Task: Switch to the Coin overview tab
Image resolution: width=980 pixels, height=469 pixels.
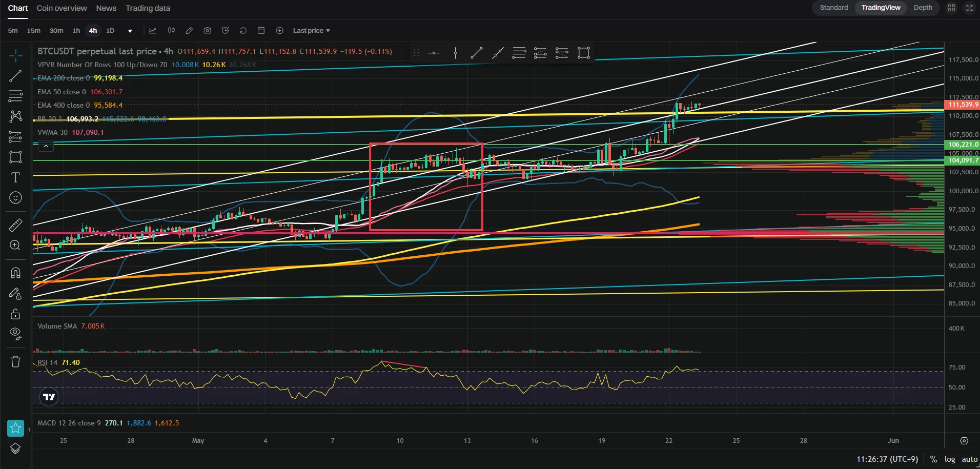Action: [62, 8]
